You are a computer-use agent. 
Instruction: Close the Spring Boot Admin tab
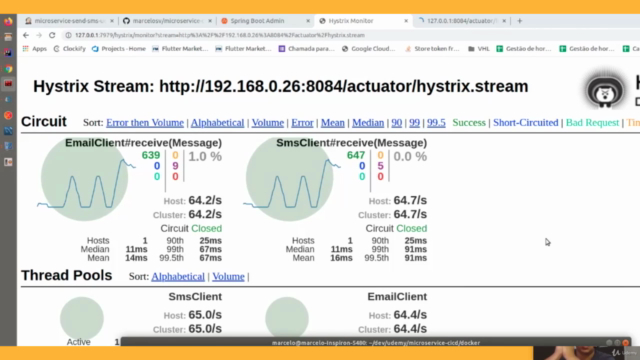(308, 21)
